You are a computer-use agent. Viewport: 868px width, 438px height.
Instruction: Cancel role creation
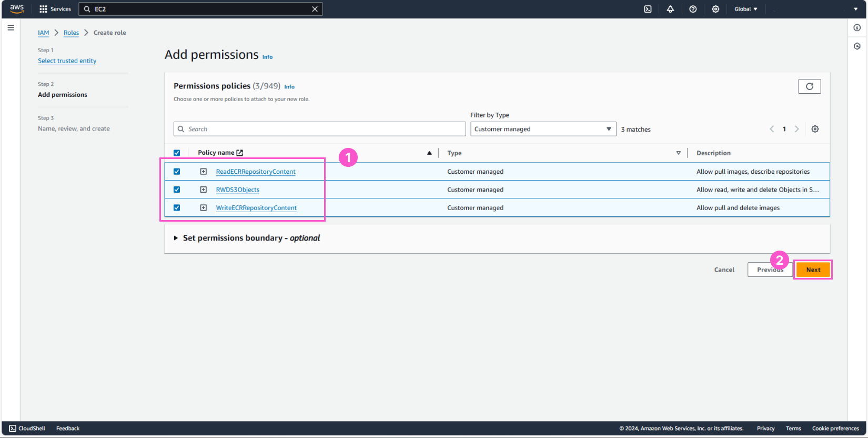tap(724, 270)
